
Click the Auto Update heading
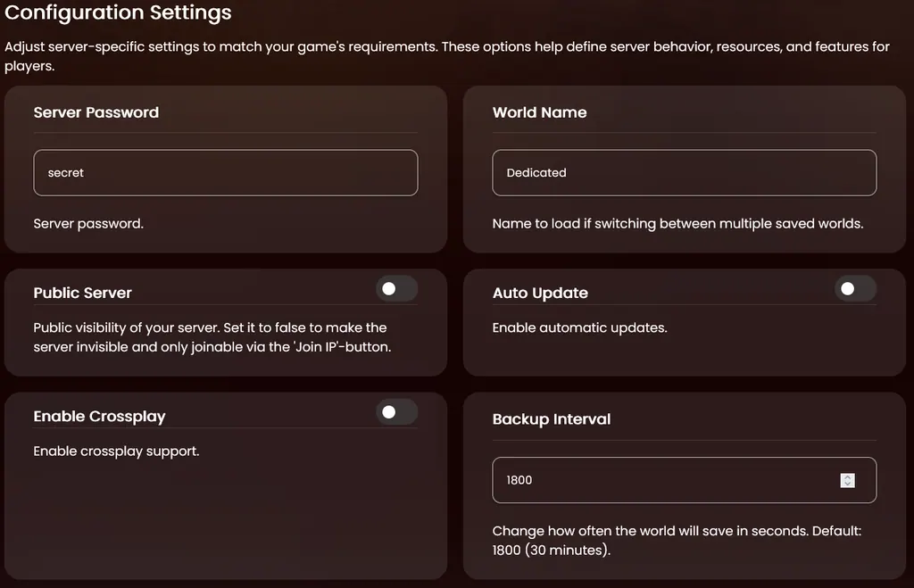tap(540, 293)
